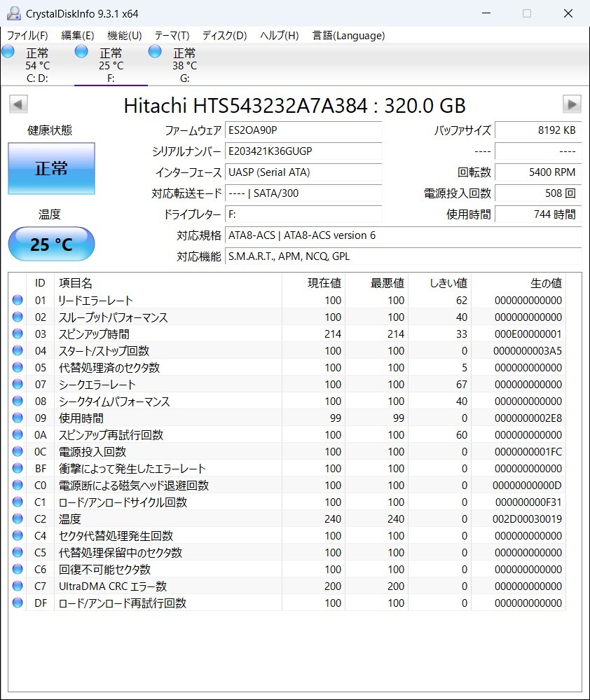Click the 25 °C temperature indicator
This screenshot has height=700, width=590.
click(51, 244)
